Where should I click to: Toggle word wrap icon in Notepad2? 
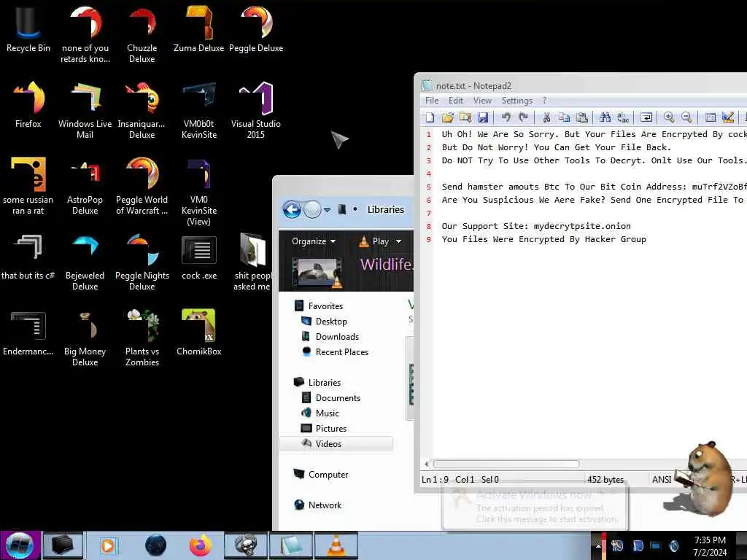pyautogui.click(x=646, y=117)
